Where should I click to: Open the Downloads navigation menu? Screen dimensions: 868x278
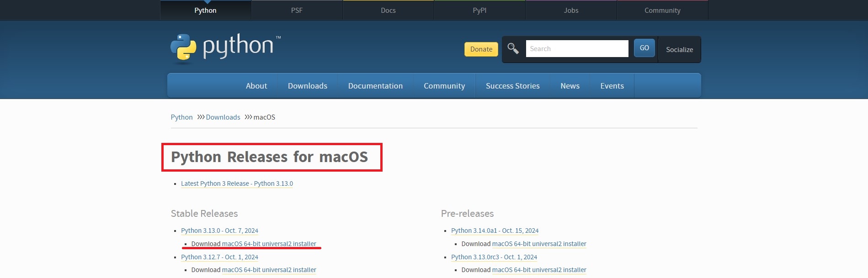[x=308, y=86]
